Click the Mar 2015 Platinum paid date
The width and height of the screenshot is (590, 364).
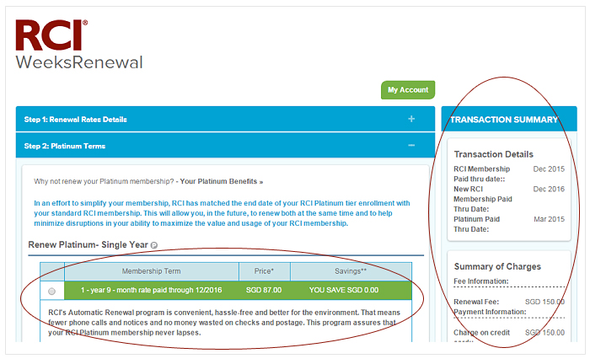(x=549, y=219)
